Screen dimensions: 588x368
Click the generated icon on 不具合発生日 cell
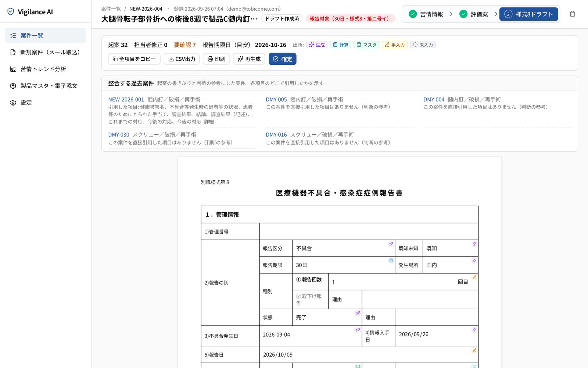click(358, 330)
